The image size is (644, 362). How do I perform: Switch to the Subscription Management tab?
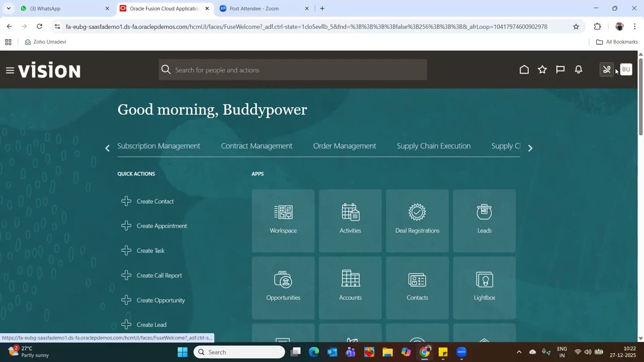158,146
